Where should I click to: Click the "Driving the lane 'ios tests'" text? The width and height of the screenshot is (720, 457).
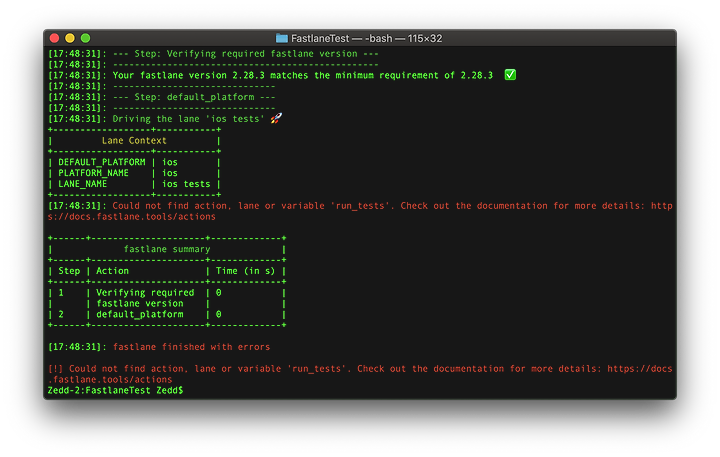coord(188,119)
